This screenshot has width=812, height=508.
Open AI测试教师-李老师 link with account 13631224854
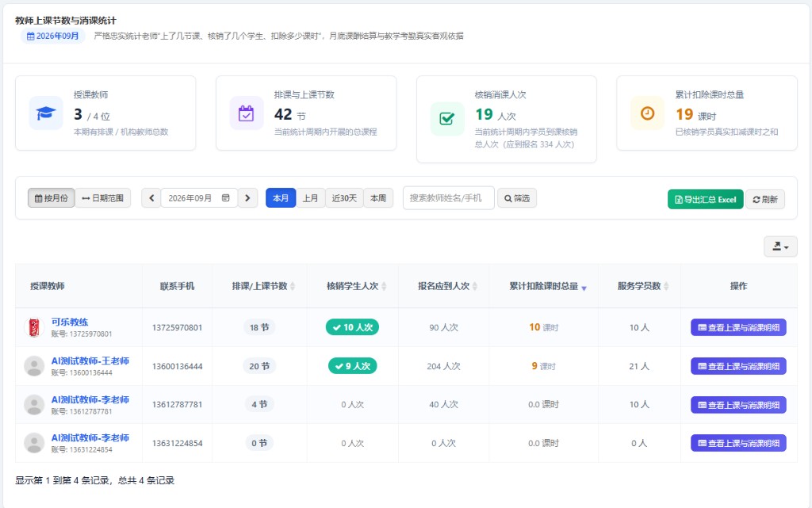pyautogui.click(x=90, y=437)
